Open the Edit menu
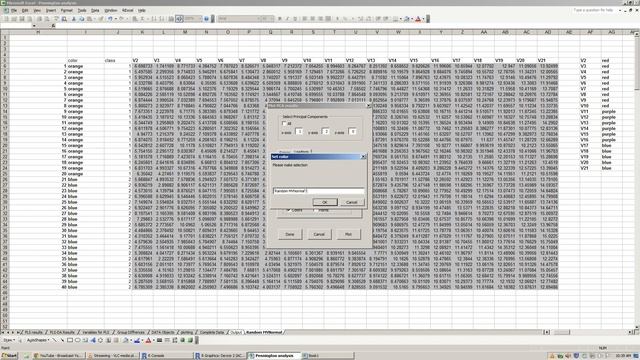Image resolution: width=640 pixels, height=360 pixels. [25, 10]
